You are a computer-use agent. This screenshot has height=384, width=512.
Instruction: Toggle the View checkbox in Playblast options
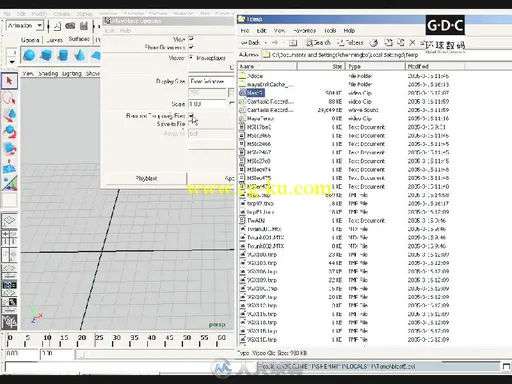191,39
